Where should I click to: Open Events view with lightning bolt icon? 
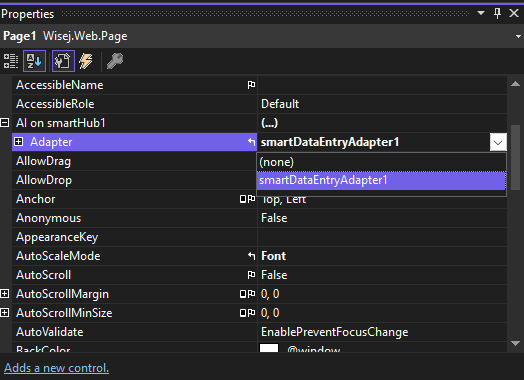tap(86, 61)
